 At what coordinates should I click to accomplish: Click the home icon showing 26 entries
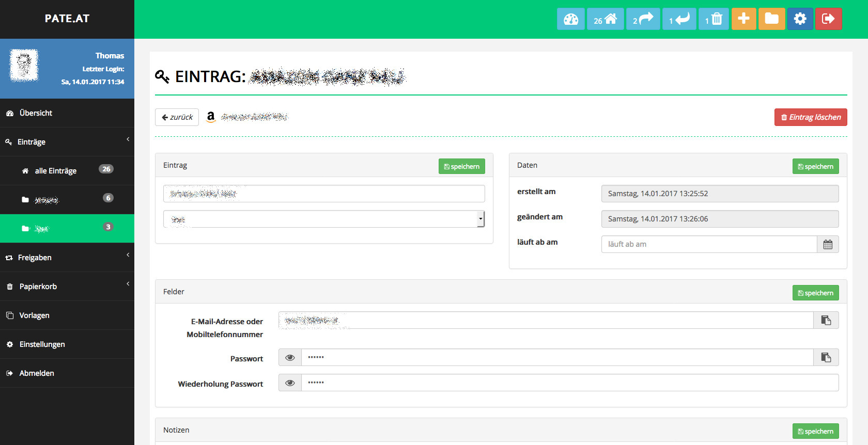[605, 19]
